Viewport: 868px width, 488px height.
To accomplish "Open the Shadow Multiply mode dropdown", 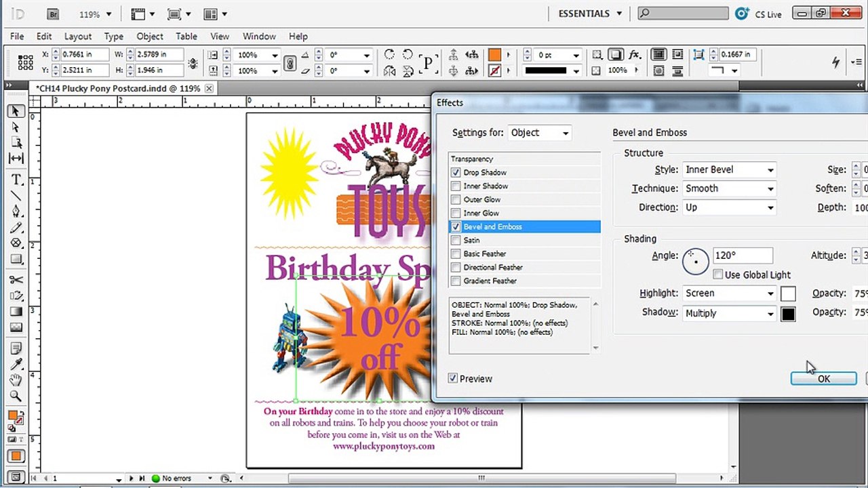I will (x=729, y=313).
